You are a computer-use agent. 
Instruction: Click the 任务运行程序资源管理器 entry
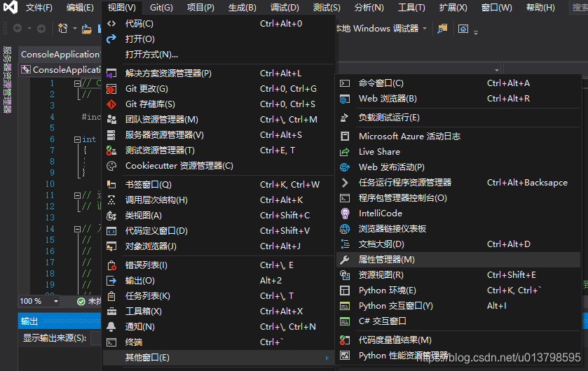458,183
